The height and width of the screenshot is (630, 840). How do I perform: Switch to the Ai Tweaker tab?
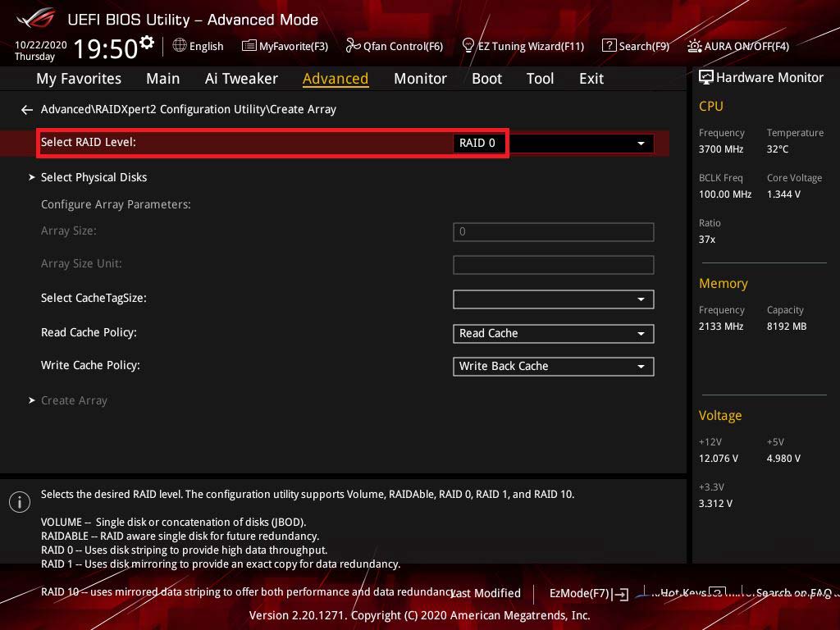(241, 79)
